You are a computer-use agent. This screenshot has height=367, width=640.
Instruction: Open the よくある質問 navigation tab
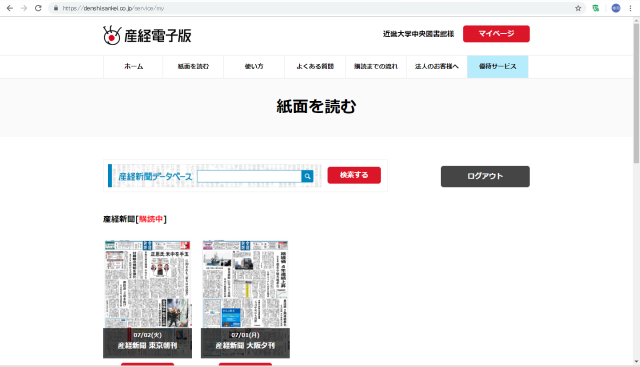pos(315,67)
